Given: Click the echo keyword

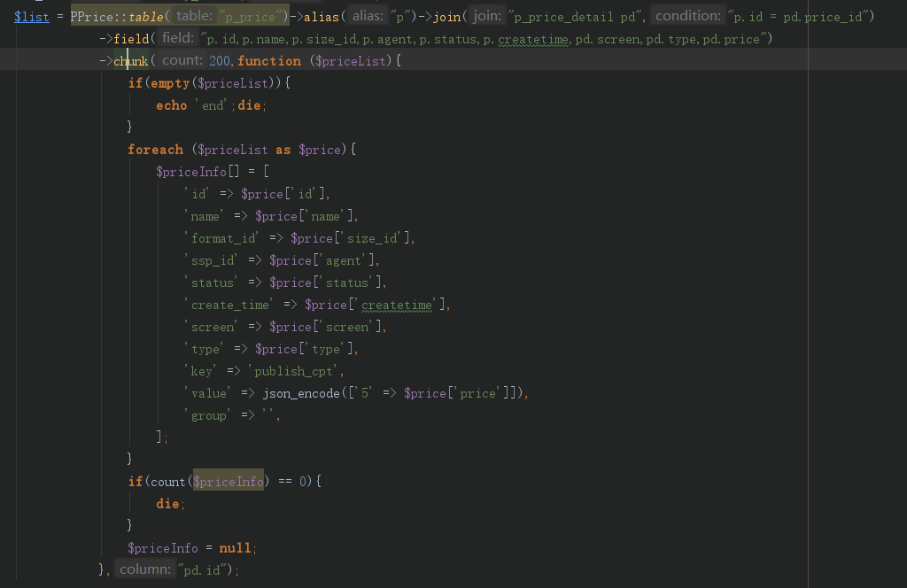Looking at the screenshot, I should click(x=171, y=105).
